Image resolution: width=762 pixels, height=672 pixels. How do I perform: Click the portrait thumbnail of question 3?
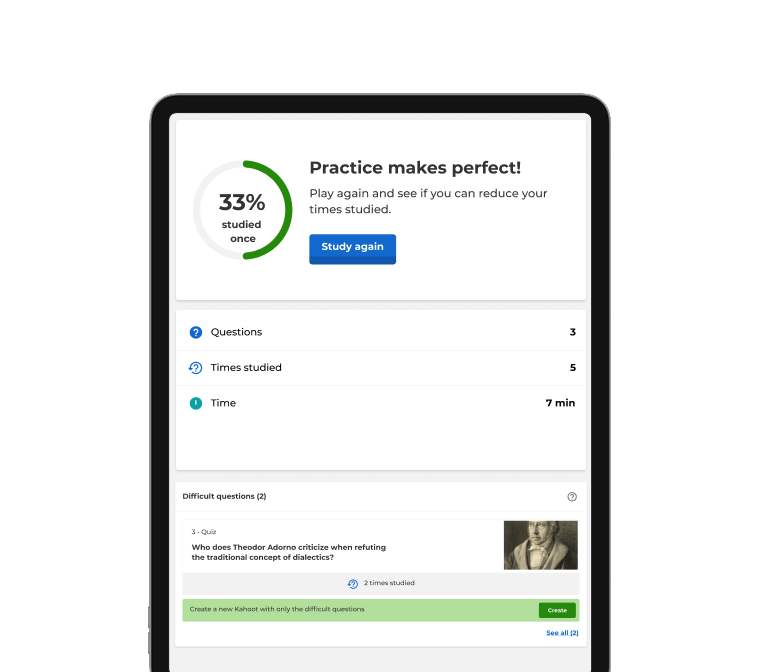tap(540, 545)
